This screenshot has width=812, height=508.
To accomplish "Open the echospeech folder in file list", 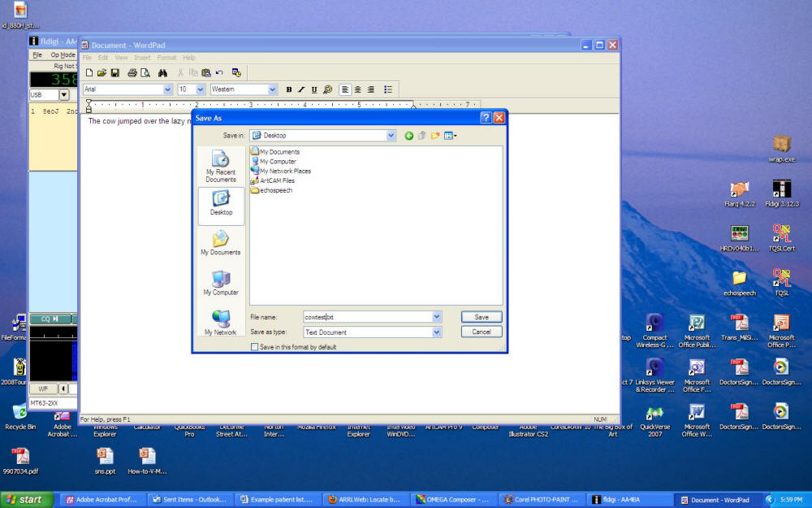I will [x=275, y=190].
